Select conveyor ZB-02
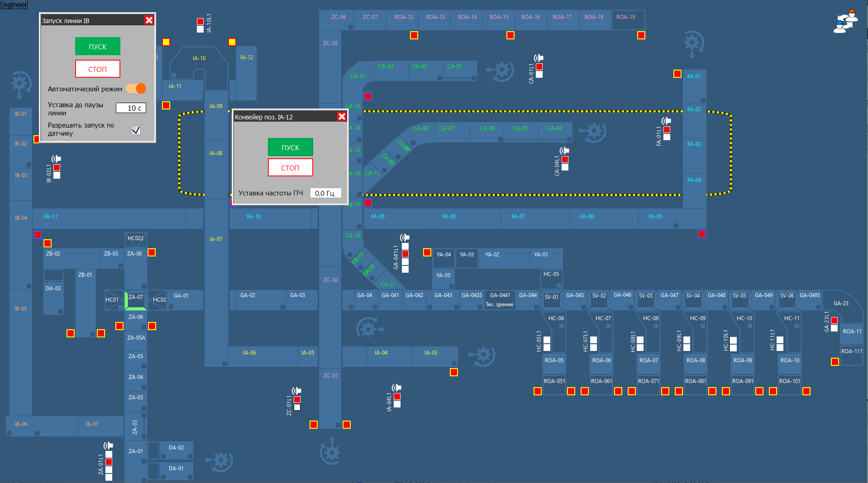 click(x=72, y=258)
